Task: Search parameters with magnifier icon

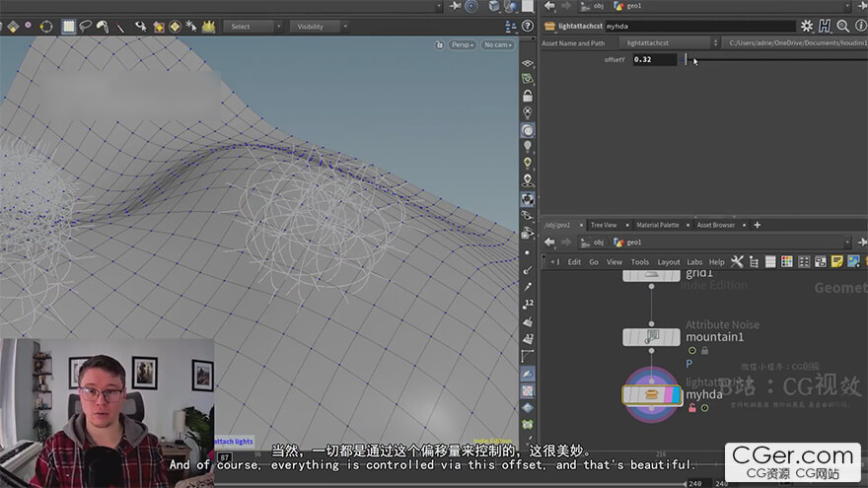Action: click(843, 26)
